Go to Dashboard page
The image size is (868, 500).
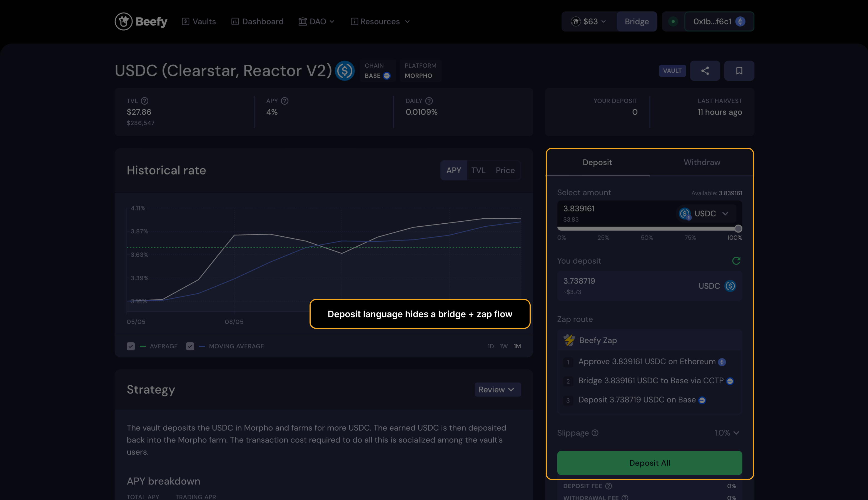click(x=258, y=22)
